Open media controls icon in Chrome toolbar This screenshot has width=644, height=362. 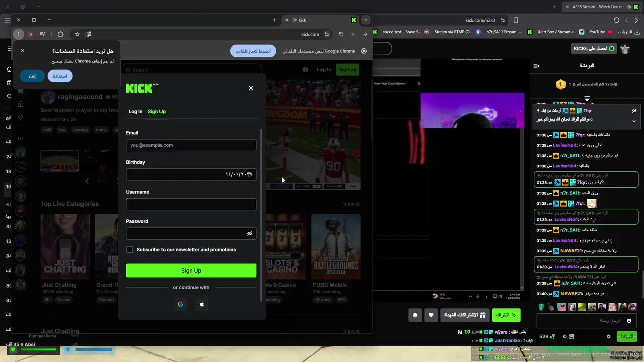[43, 34]
